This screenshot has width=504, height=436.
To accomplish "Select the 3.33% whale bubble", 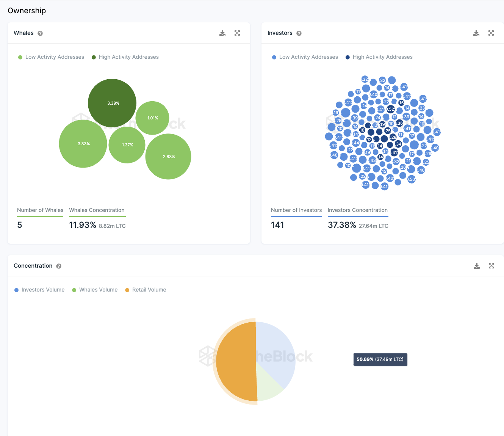I will [x=83, y=144].
